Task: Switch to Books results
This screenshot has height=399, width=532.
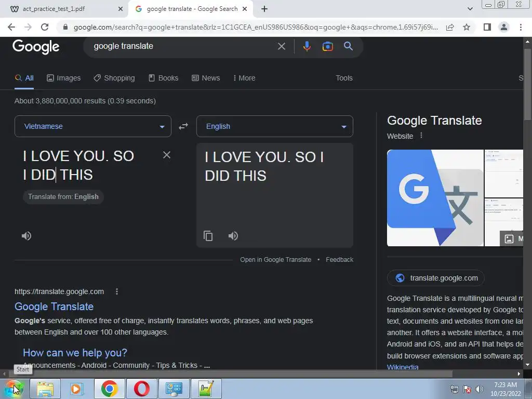Action: click(164, 78)
